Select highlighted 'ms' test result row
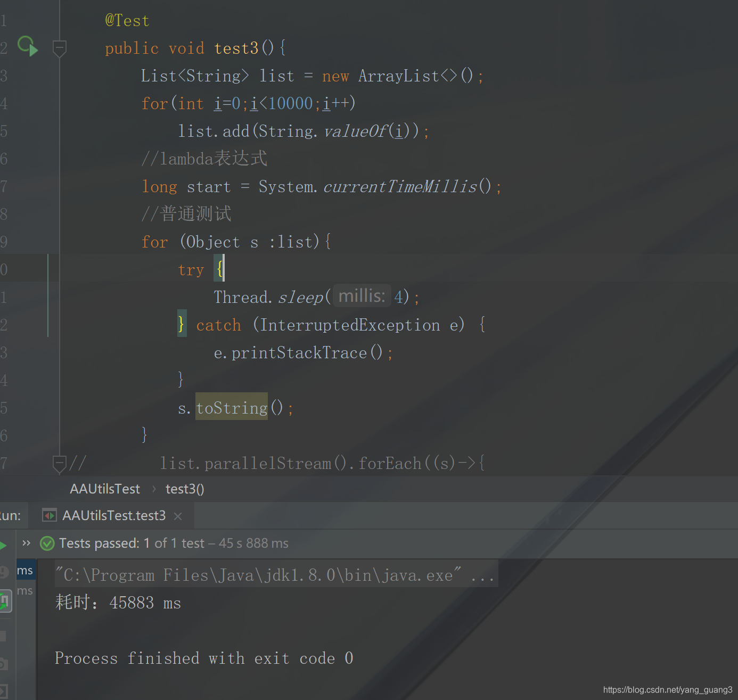 [x=26, y=571]
